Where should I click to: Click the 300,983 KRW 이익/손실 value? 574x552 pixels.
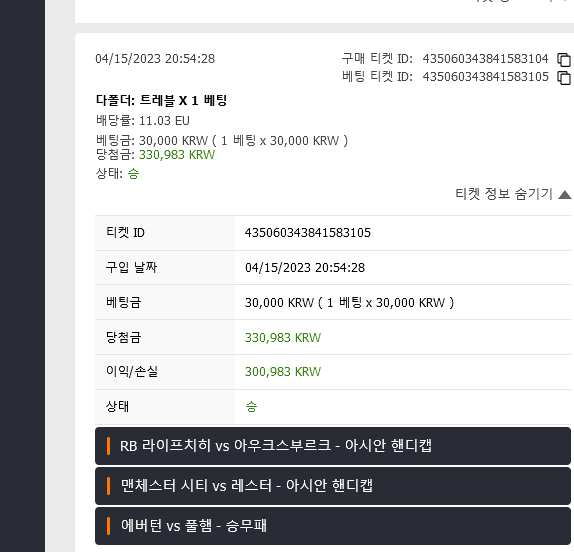[x=283, y=372]
